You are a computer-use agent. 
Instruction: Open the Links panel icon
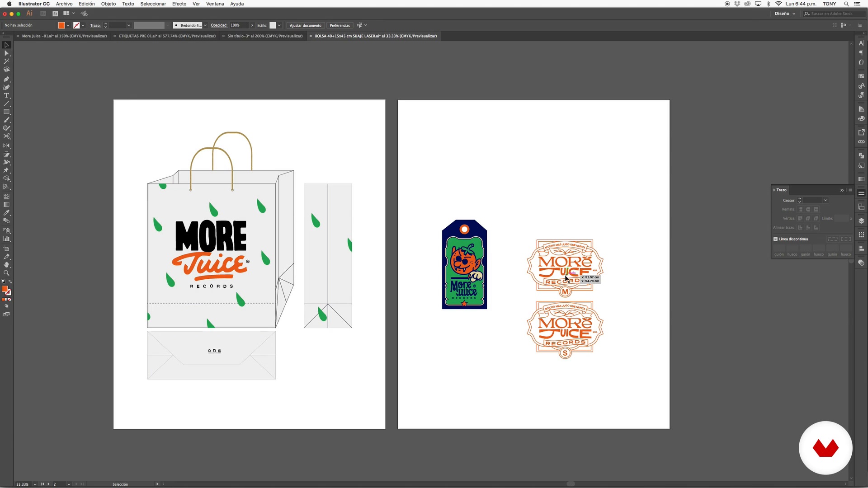861,142
